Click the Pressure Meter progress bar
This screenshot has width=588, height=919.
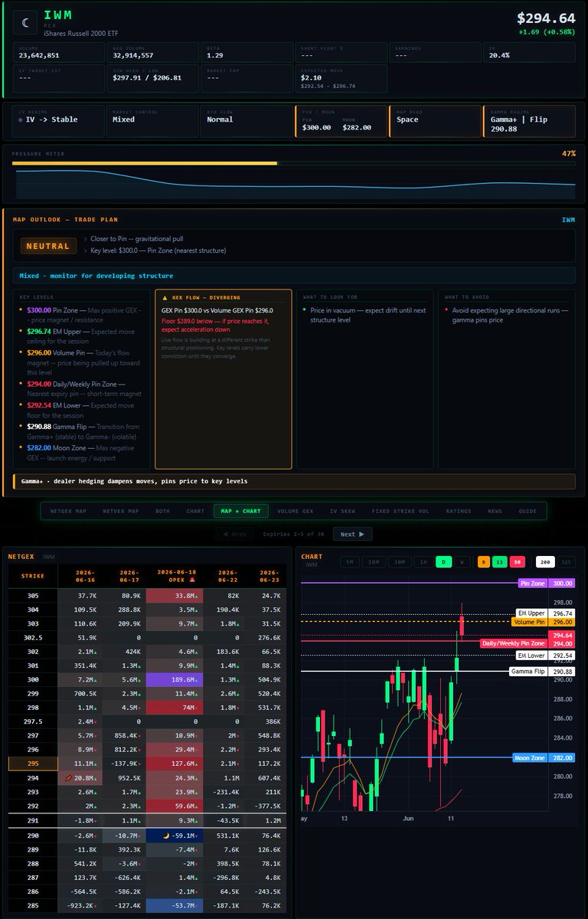click(x=294, y=163)
